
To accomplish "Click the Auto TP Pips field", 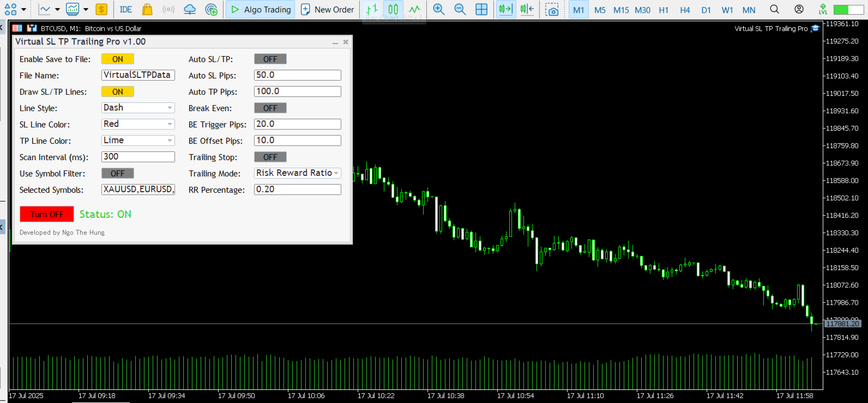I will pos(298,91).
